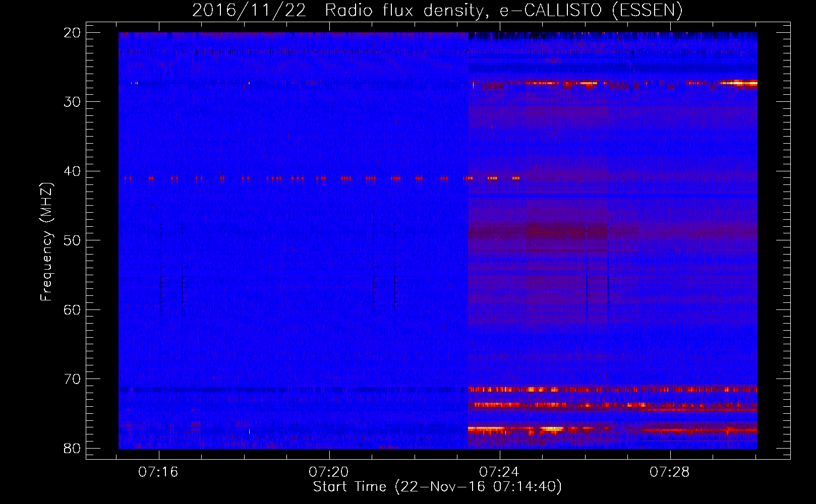
Task: Click the bright yellow emission near 27 MHz at right edge
Action: pos(738,83)
